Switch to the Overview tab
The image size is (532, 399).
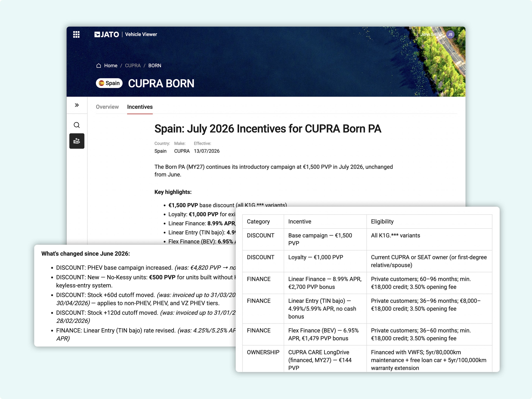(107, 107)
